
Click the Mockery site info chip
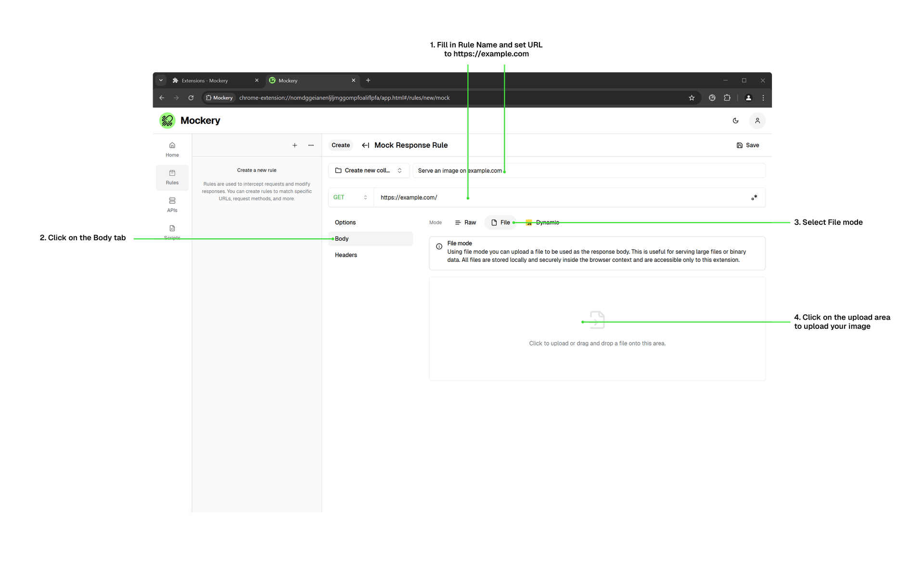[x=219, y=98]
